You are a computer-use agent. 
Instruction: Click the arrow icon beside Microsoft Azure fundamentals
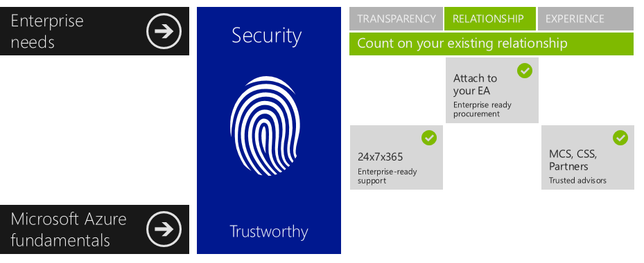point(164,229)
